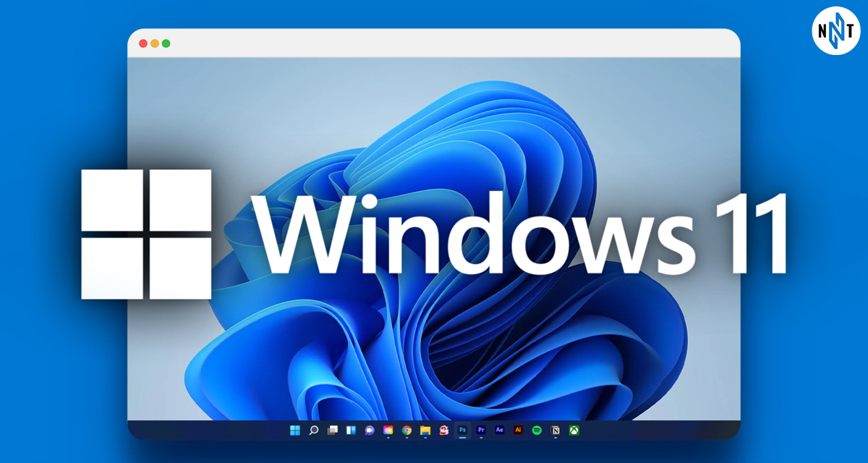Open After Effects (Ae) taskbar icon

(499, 430)
